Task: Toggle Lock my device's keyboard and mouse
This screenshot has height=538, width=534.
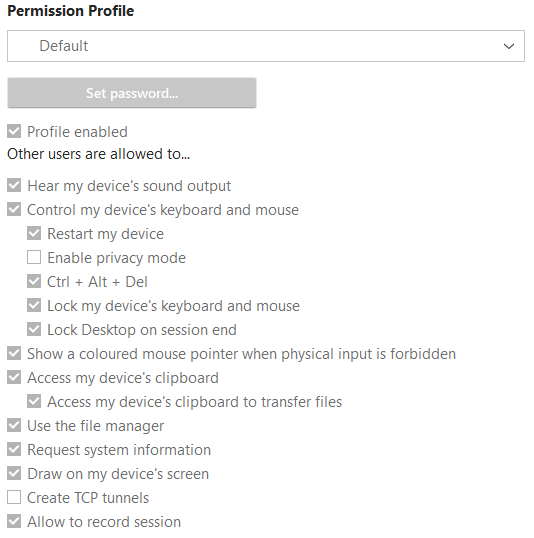Action: (x=34, y=305)
